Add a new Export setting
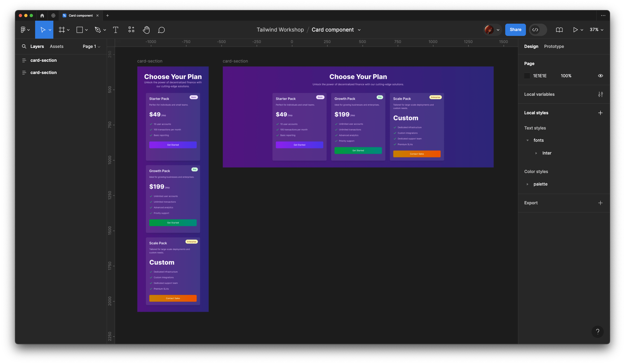625x364 pixels. tap(600, 203)
